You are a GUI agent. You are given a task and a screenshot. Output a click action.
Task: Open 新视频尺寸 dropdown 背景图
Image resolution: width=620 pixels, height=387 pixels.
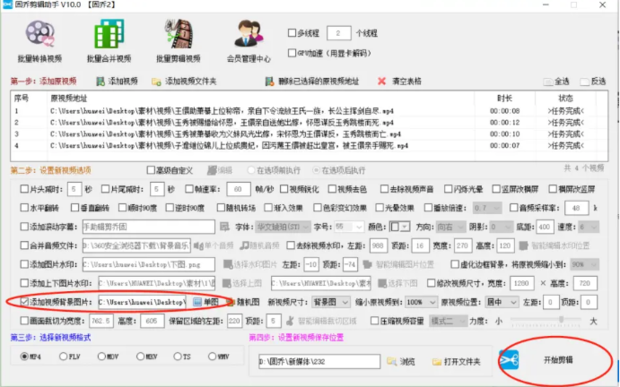click(x=331, y=302)
